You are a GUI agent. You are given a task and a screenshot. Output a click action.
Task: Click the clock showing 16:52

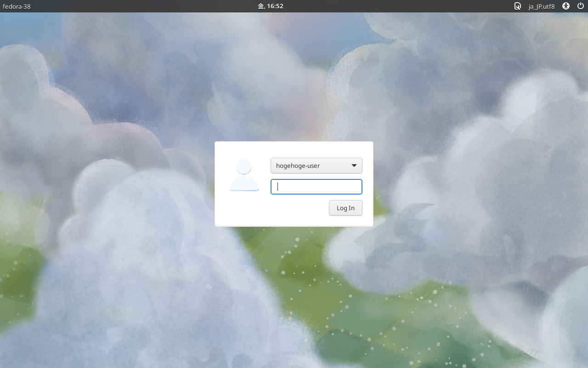click(271, 6)
